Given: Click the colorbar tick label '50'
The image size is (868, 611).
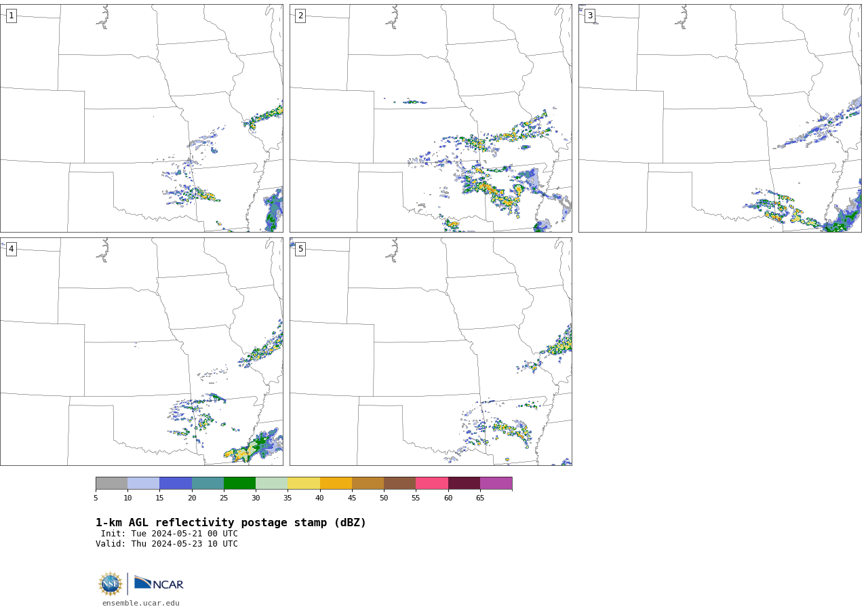Looking at the screenshot, I should (384, 498).
